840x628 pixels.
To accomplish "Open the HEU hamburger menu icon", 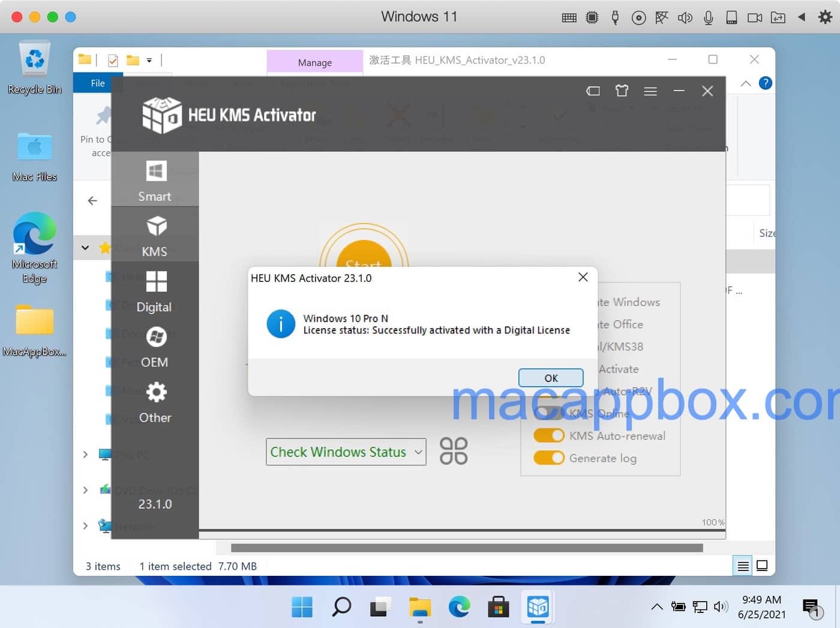I will click(650, 91).
